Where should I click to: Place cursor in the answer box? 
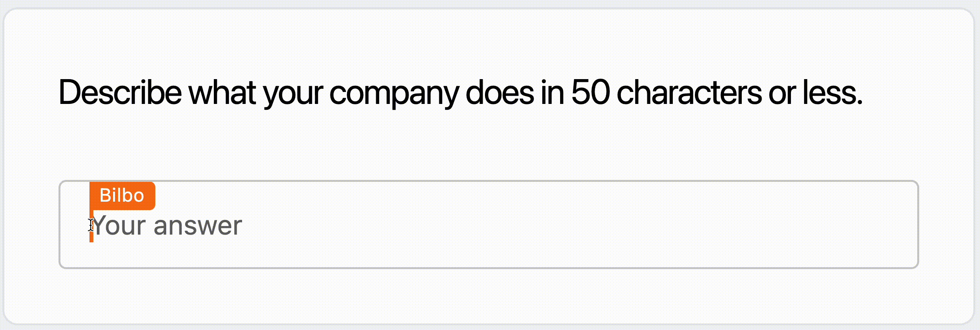(387, 225)
